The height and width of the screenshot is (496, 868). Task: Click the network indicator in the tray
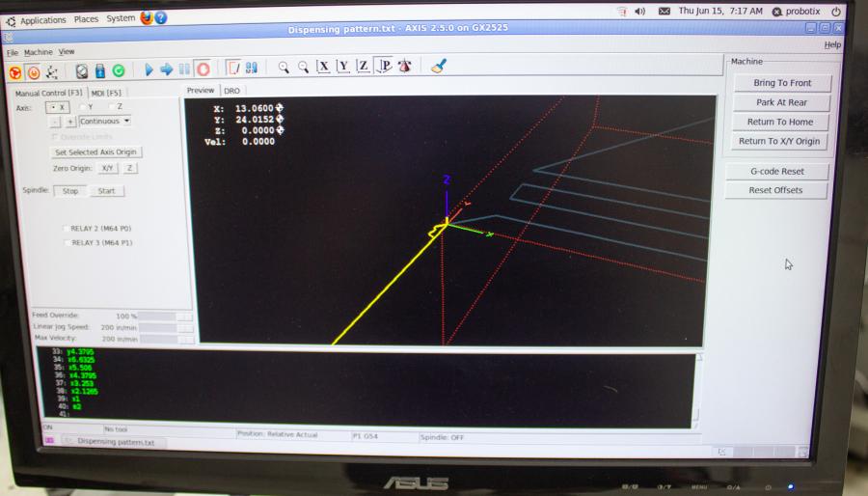[x=622, y=11]
